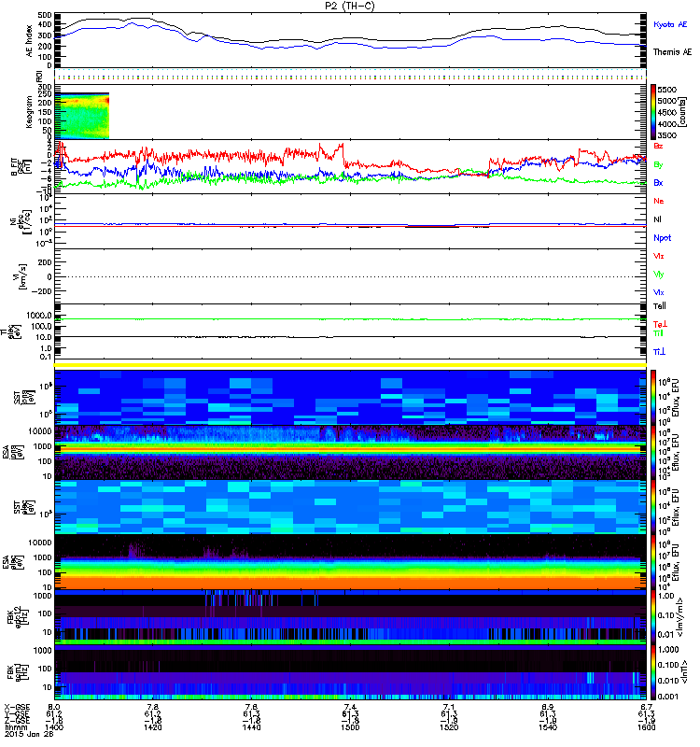Select the red 'Viz' legend label
Image resolution: width=700 pixels, height=747 pixels.
tap(659, 256)
